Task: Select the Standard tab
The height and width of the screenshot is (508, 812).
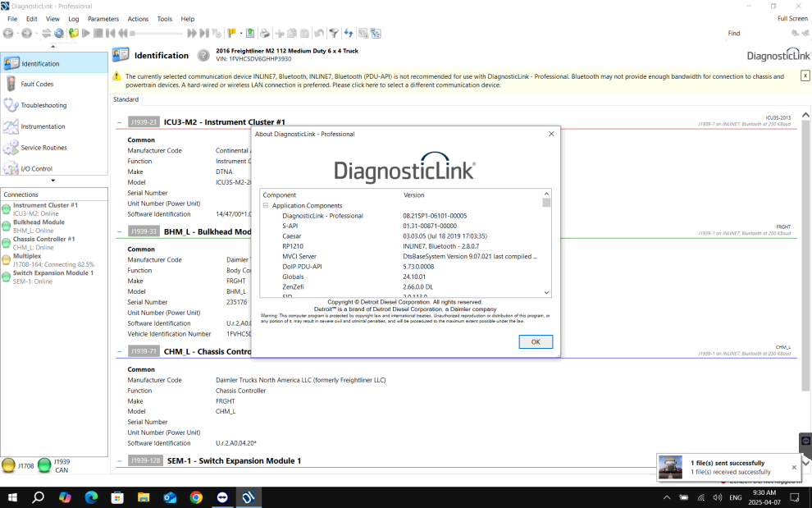Action: coord(126,99)
